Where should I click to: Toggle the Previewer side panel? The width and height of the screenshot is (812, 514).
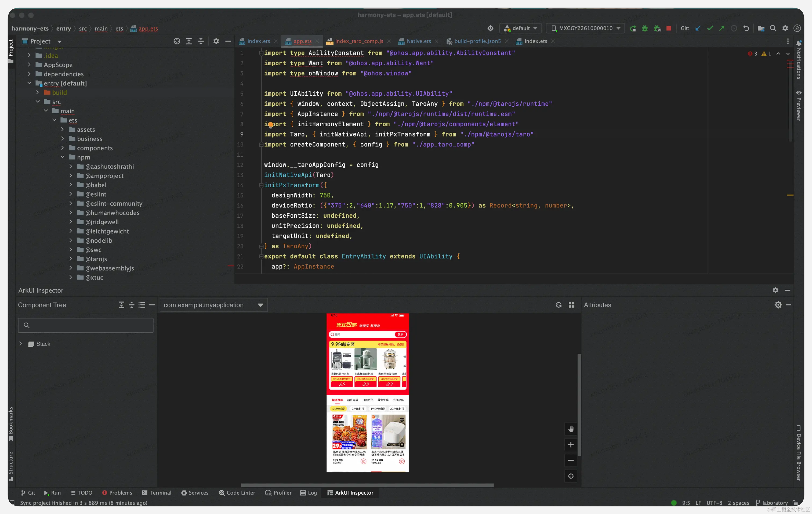(x=799, y=105)
